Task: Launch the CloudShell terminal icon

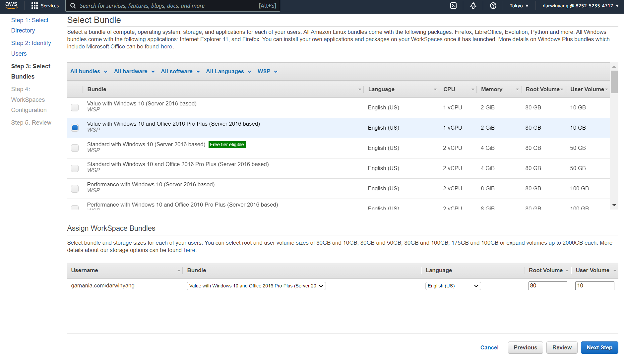Action: click(453, 6)
